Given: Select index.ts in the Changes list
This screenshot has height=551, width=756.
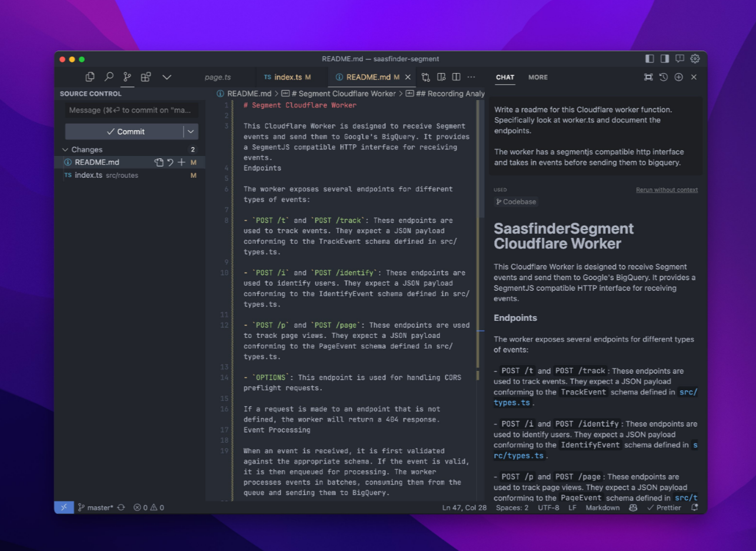Looking at the screenshot, I should [129, 175].
